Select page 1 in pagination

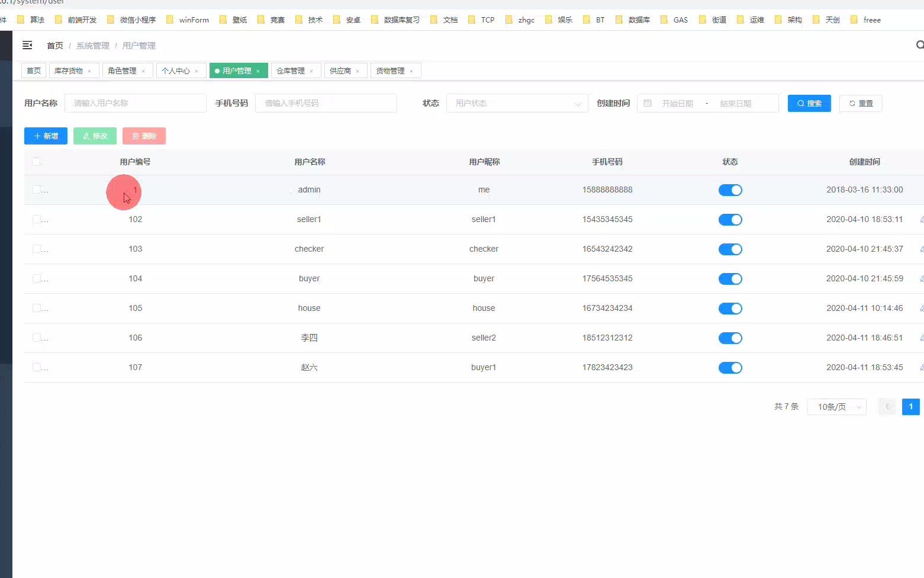(911, 407)
